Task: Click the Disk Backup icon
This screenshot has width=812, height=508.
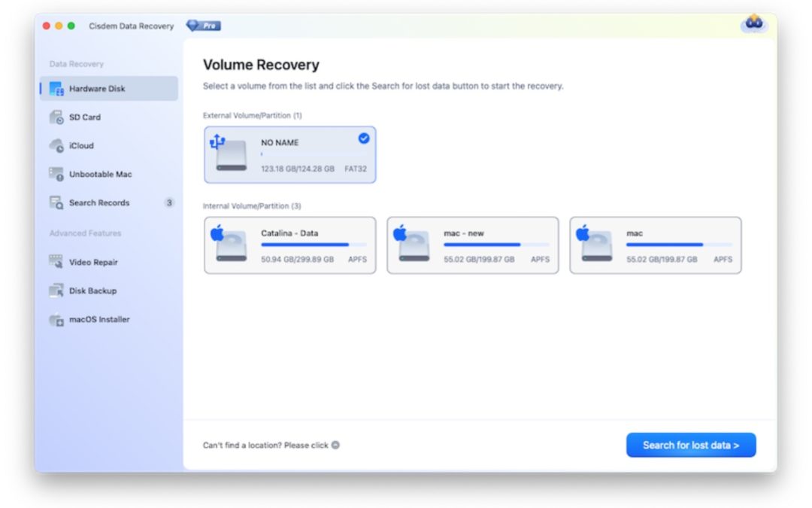Action: tap(57, 291)
